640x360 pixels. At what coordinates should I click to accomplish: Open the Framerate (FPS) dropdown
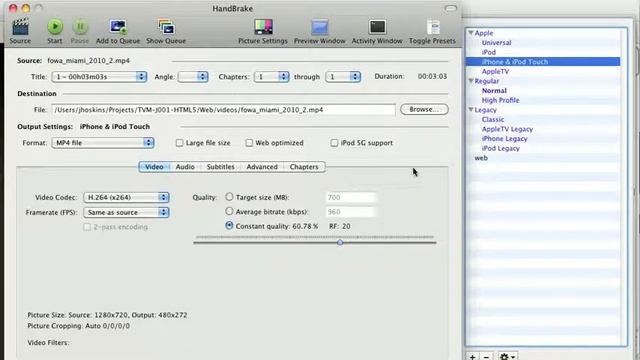click(126, 213)
